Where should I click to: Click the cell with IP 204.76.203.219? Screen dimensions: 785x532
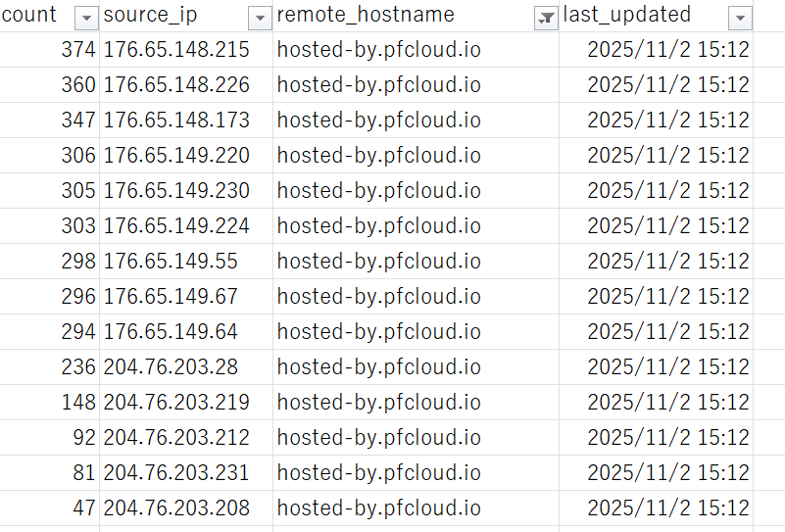click(x=176, y=403)
